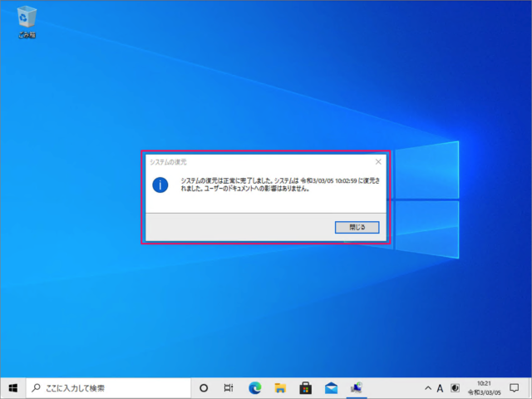Open File Explorer from taskbar
The image size is (532, 399).
[280, 388]
